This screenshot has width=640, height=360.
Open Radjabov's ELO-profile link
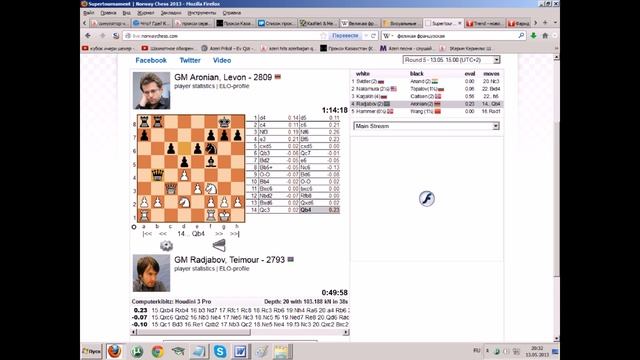tap(234, 269)
